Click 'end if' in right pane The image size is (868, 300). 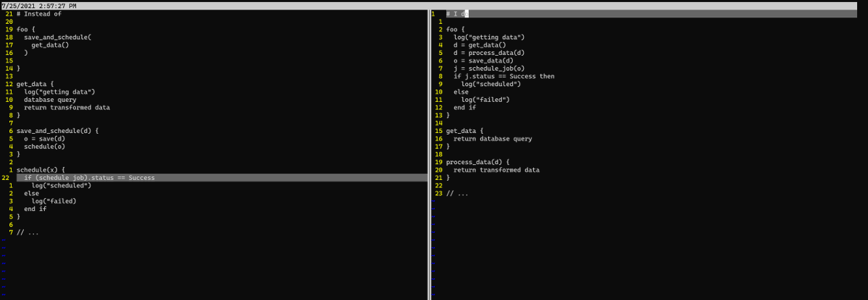(465, 108)
